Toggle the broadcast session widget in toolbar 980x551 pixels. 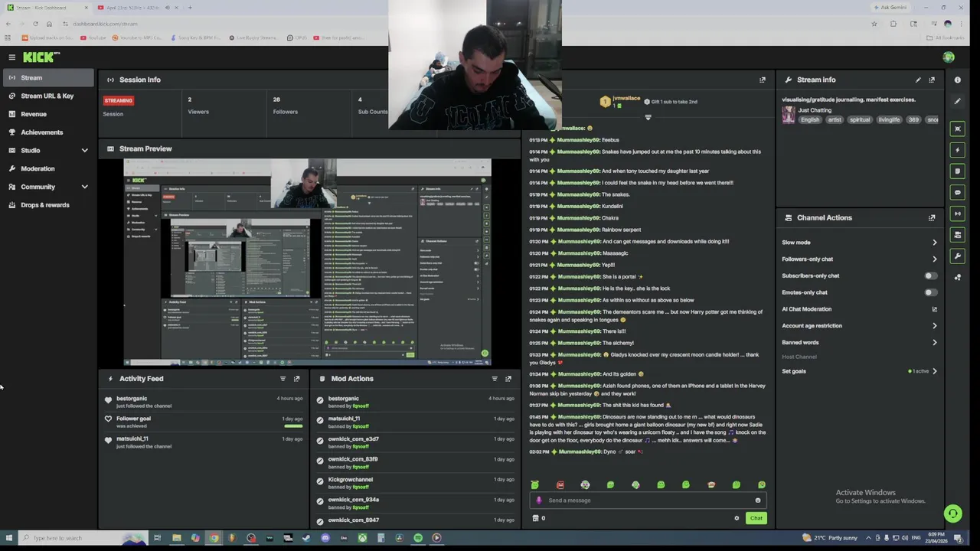957,214
